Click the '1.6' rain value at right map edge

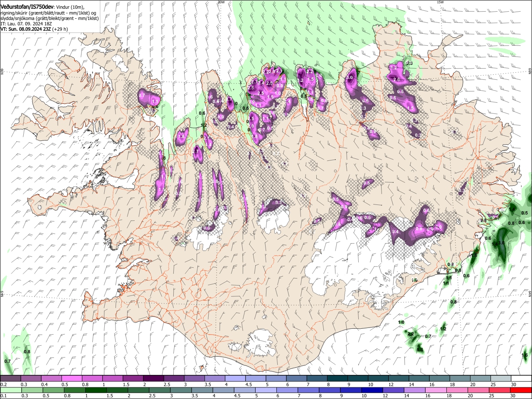click(x=525, y=355)
